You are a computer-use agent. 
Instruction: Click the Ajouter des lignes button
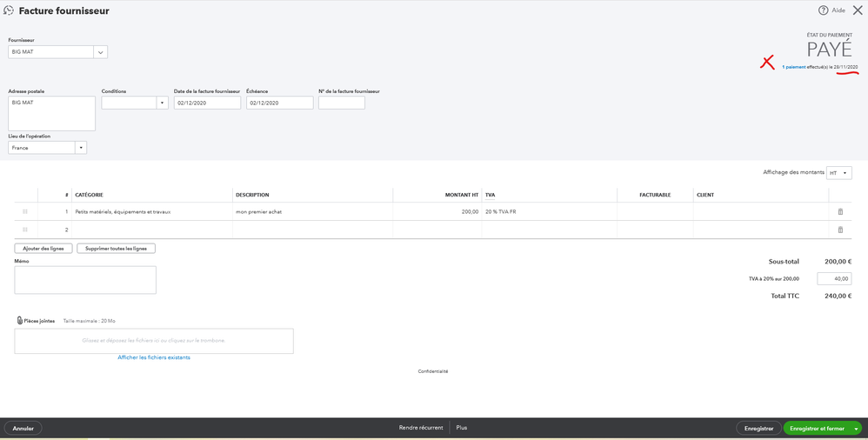point(43,249)
